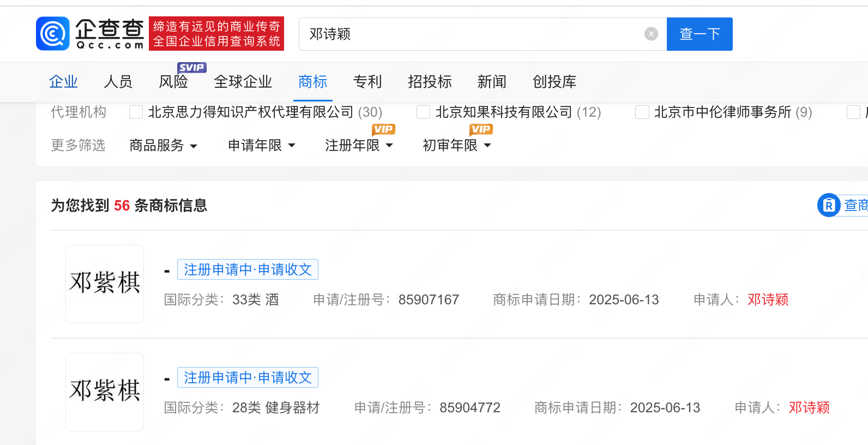Viewport: 868px width, 445px height.
Task: Open the 创投库 tab
Action: [x=554, y=82]
